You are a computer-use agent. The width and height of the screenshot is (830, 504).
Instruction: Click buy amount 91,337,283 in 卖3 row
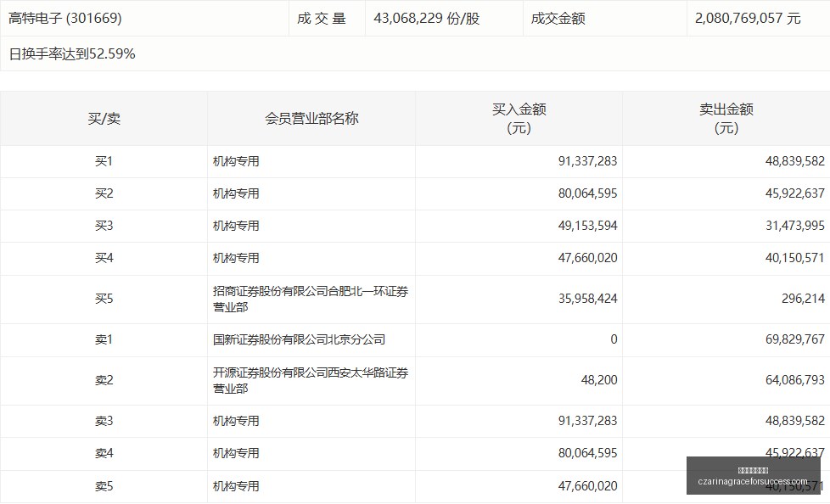[x=587, y=421]
